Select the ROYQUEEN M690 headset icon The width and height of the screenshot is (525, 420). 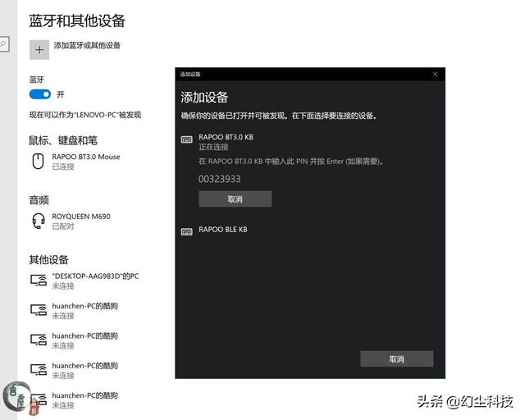tap(39, 221)
